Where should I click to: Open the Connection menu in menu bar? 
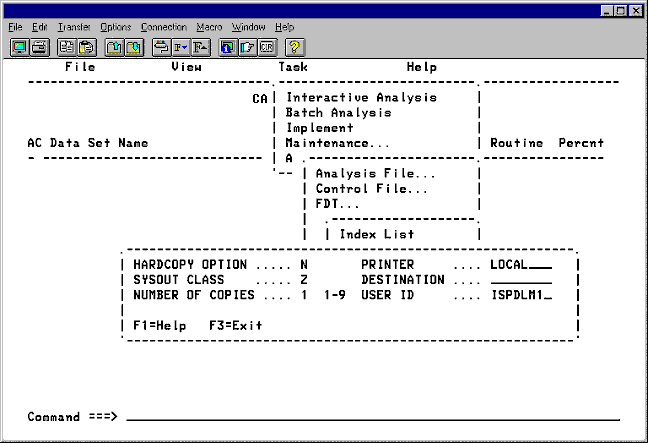coord(163,26)
